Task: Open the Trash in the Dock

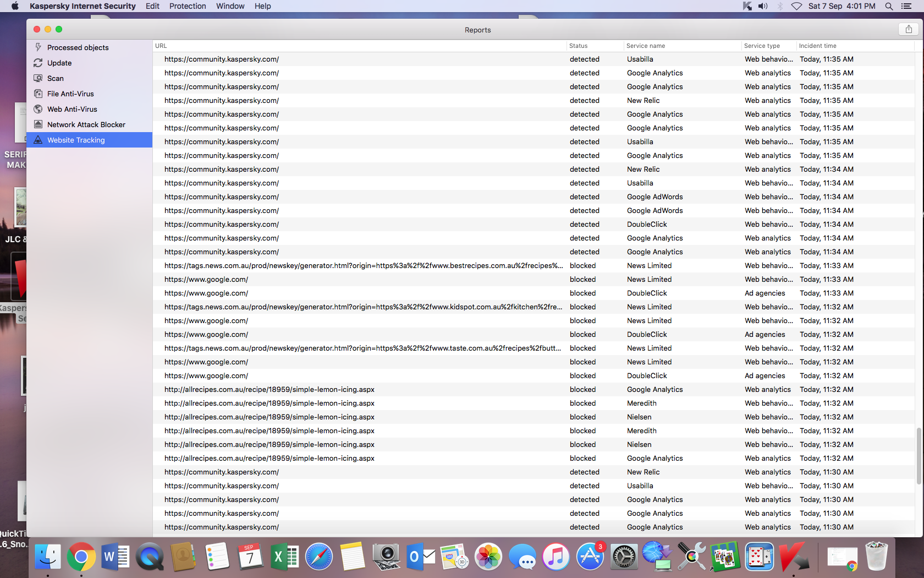Action: [876, 557]
